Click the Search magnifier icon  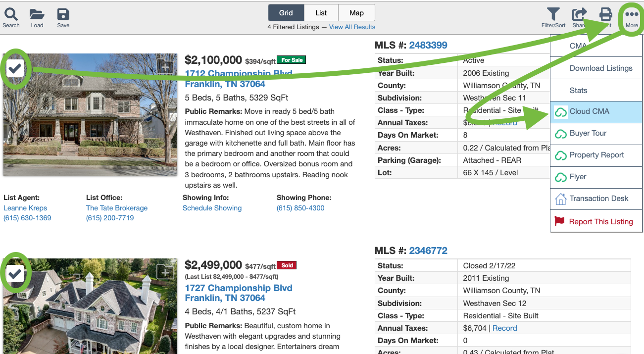pyautogui.click(x=11, y=14)
